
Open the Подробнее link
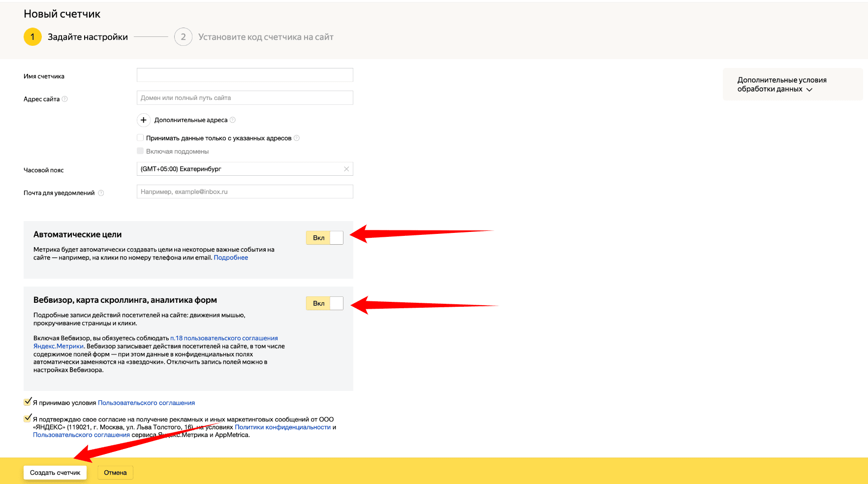tap(231, 258)
